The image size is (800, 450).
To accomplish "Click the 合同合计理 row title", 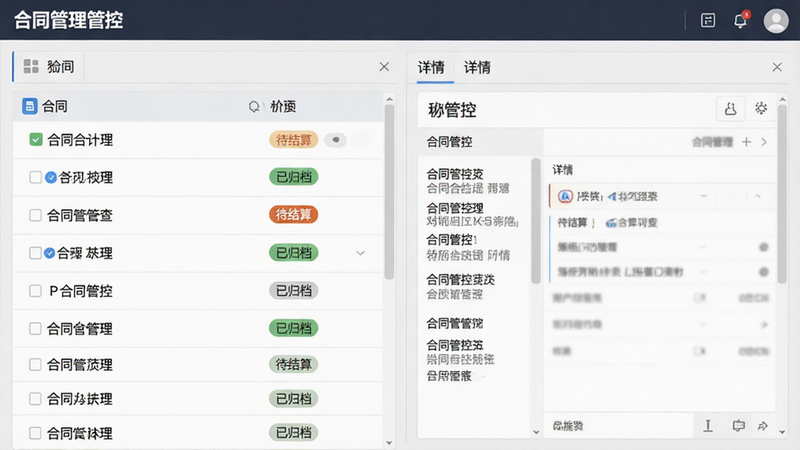I will click(80, 140).
